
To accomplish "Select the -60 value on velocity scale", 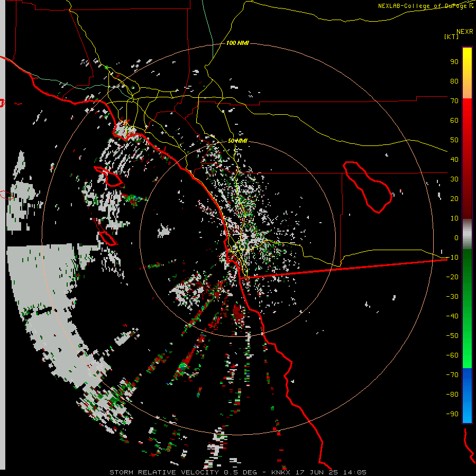I will coord(452,355).
